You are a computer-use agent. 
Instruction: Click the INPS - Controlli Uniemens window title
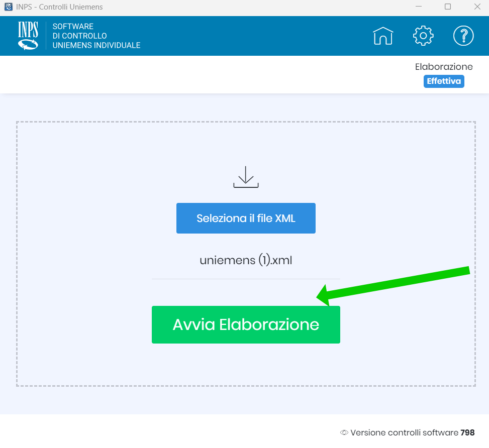60,7
